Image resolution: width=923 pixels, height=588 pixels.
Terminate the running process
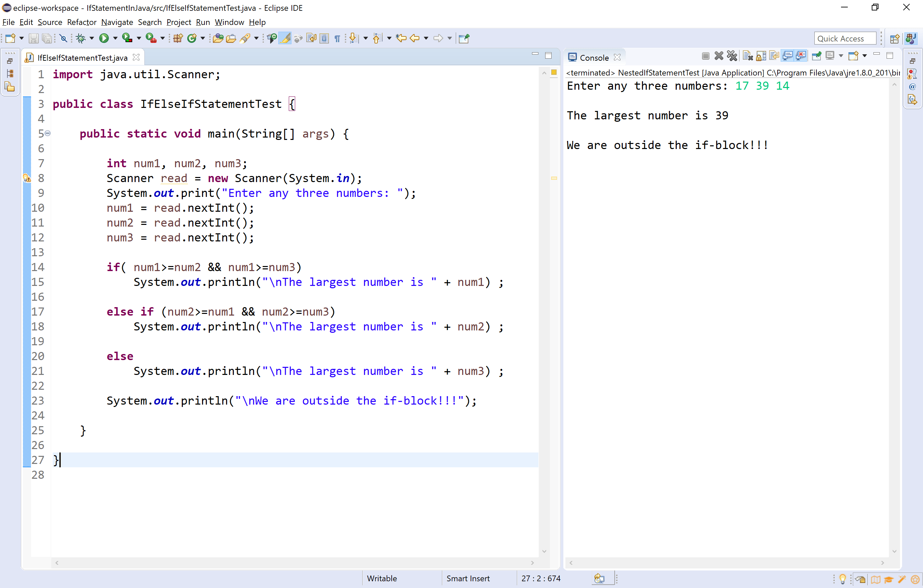pos(706,56)
